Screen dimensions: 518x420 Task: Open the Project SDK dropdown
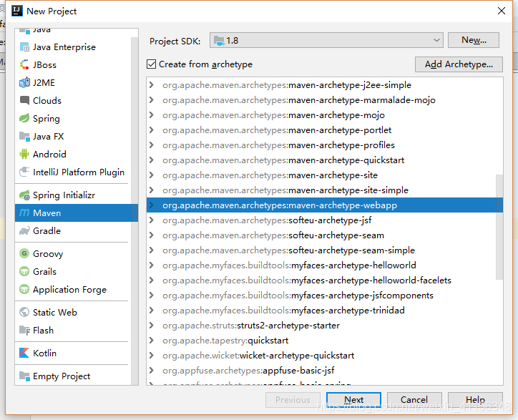tap(326, 40)
